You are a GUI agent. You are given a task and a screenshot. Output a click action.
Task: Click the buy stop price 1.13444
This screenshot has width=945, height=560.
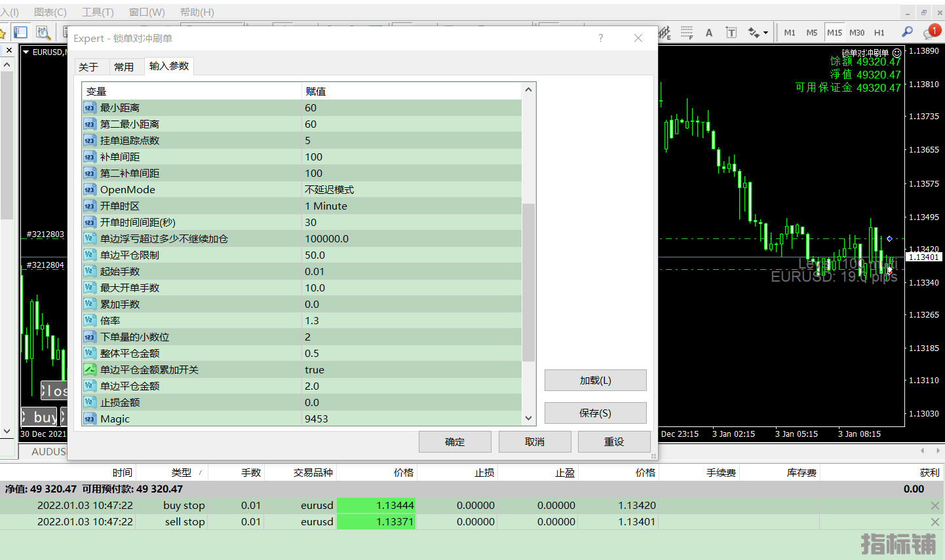376,506
